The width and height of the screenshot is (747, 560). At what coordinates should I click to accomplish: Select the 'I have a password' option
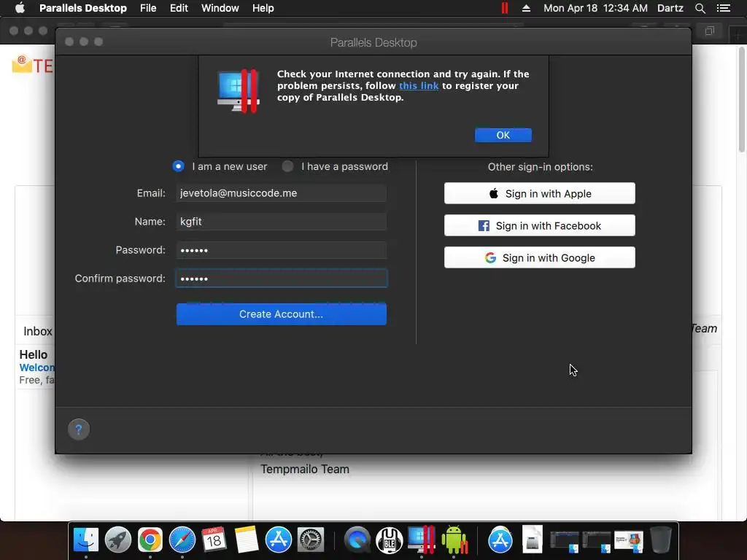[287, 166]
